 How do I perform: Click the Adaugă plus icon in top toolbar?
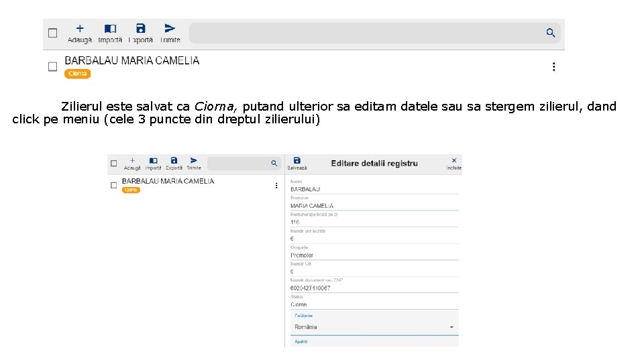click(80, 29)
